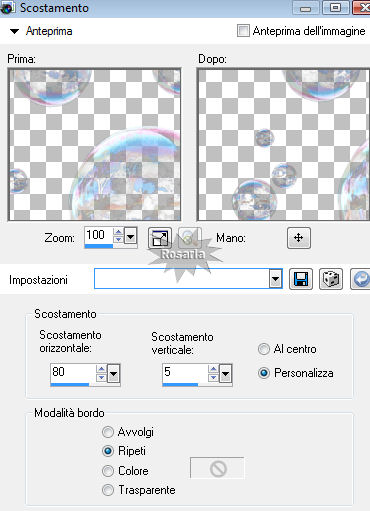Click the Mano pan navigation icon

tap(299, 238)
